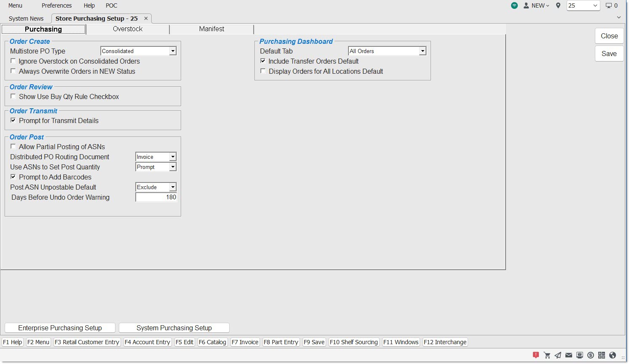Click the circled S icon
The image size is (629, 364).
pyautogui.click(x=591, y=355)
